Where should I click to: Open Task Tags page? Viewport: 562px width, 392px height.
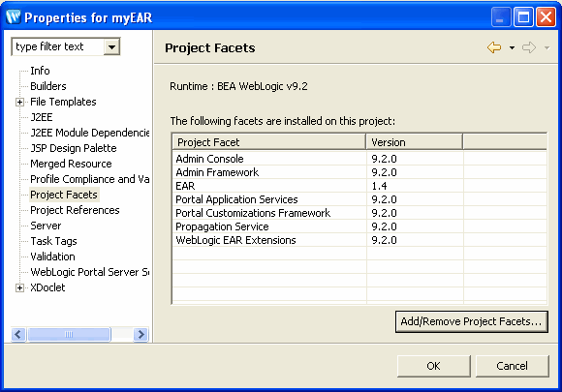[x=53, y=241]
